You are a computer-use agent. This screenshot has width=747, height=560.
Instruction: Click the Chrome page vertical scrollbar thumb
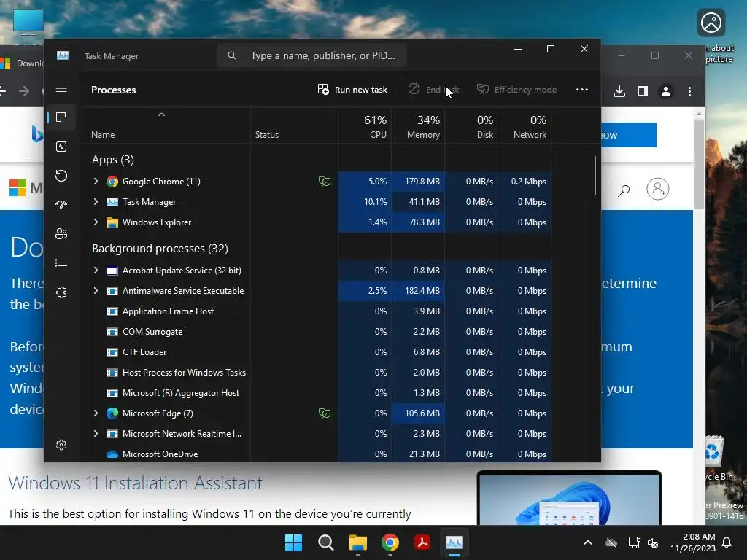point(699,164)
